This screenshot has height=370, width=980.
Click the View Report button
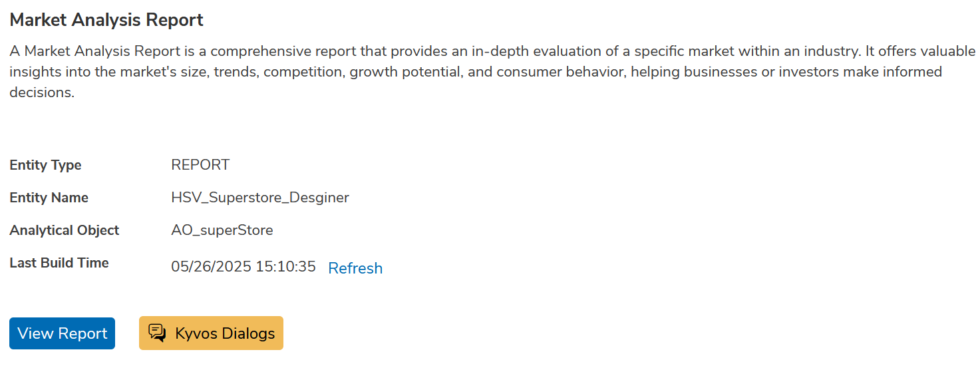pos(62,333)
